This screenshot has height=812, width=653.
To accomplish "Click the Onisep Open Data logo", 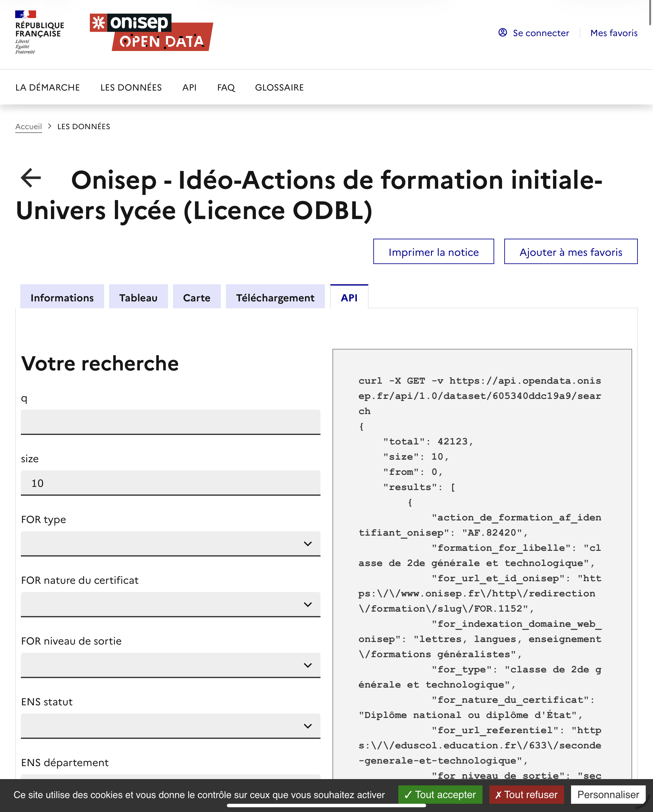I will coord(151,32).
